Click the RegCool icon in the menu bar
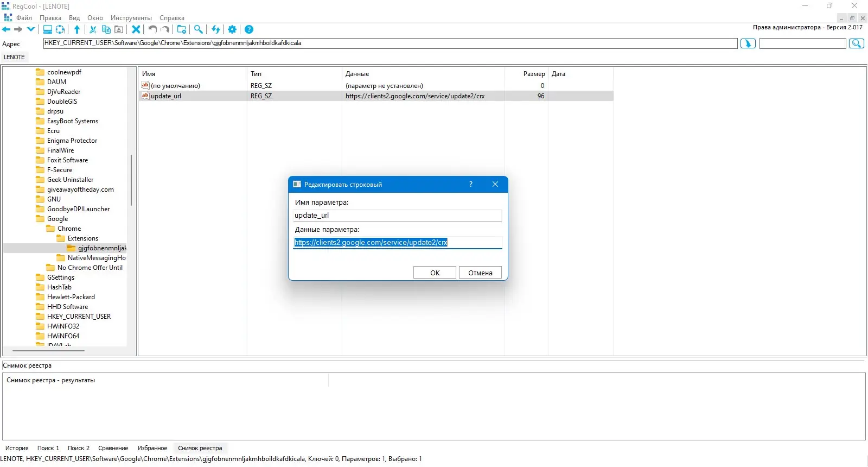 (8, 17)
